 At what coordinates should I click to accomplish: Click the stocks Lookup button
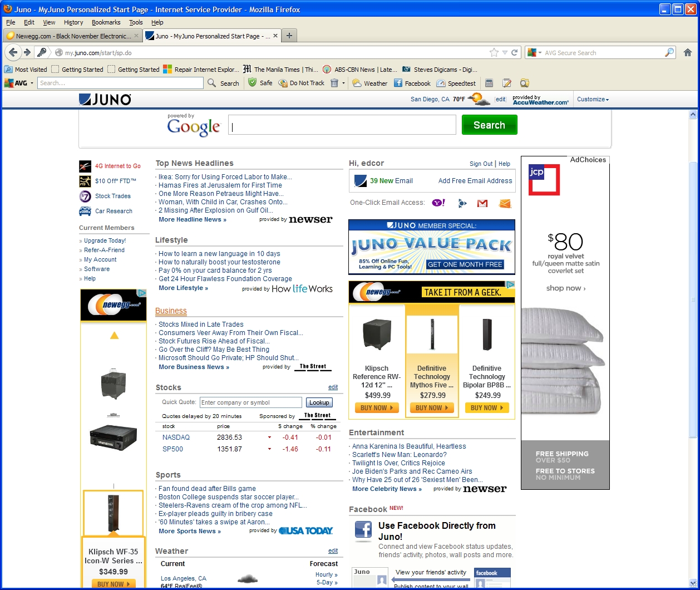[319, 402]
